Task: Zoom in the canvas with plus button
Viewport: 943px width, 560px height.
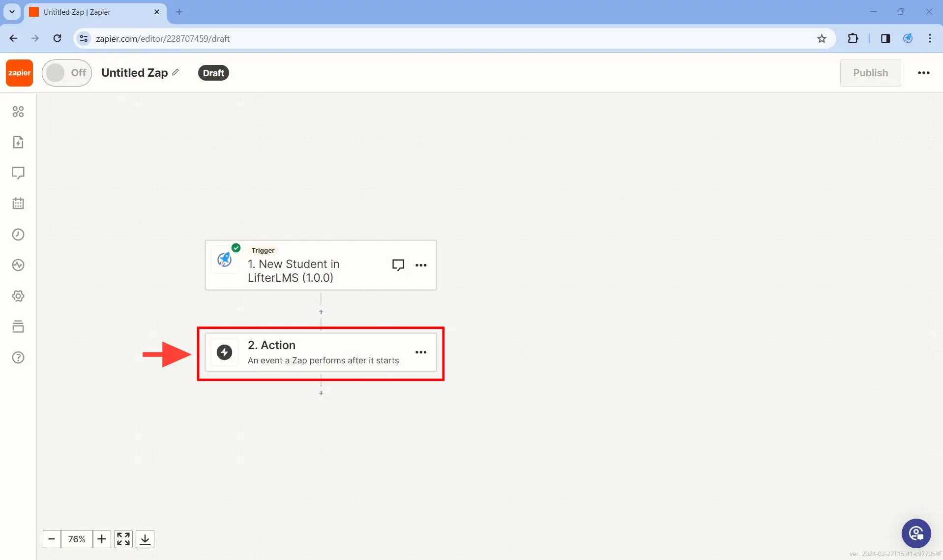Action: point(102,539)
